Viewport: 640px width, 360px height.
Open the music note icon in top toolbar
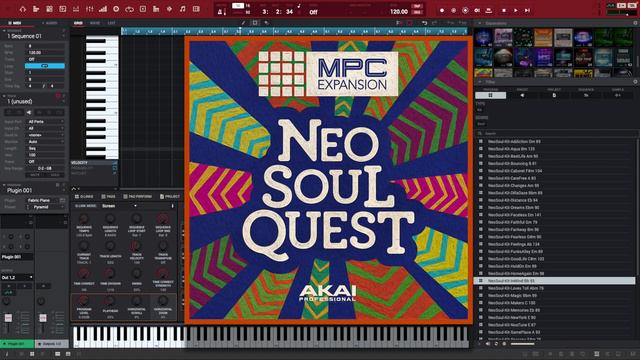182,9
